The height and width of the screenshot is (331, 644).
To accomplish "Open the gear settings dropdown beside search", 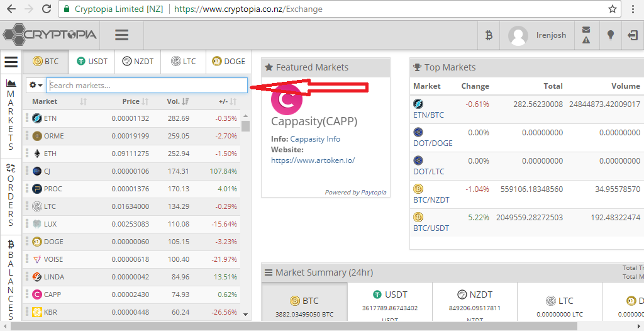I will pyautogui.click(x=36, y=85).
